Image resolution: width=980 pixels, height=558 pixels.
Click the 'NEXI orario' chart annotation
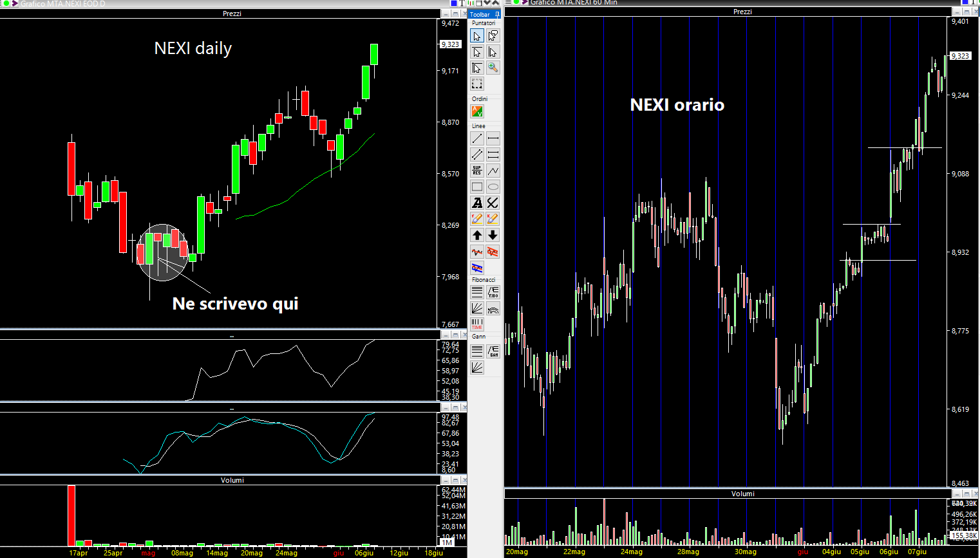pos(677,105)
